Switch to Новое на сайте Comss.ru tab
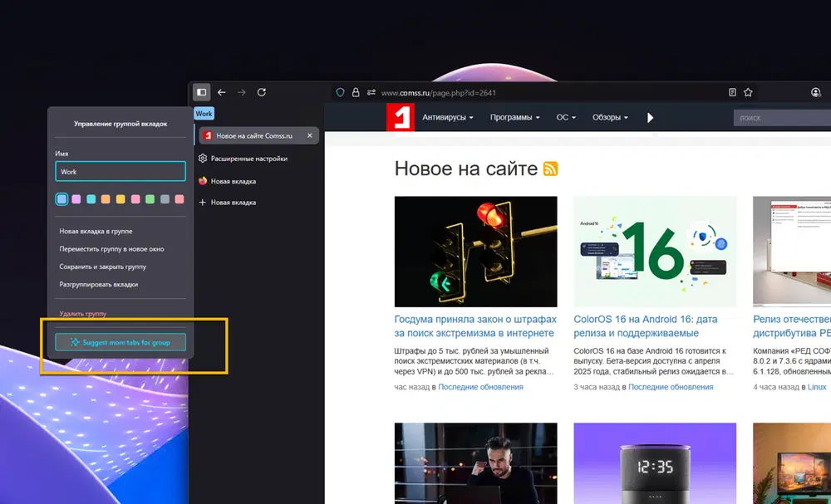This screenshot has height=504, width=831. pos(258,135)
